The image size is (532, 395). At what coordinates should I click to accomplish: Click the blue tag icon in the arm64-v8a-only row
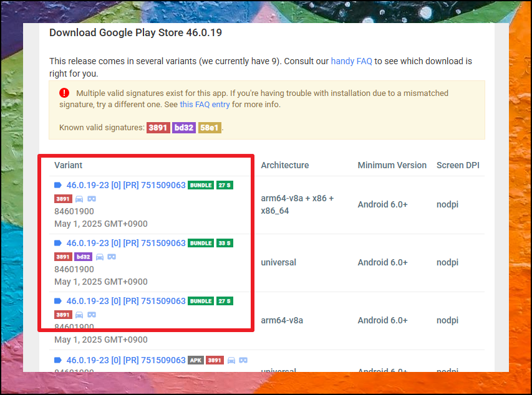pos(57,301)
